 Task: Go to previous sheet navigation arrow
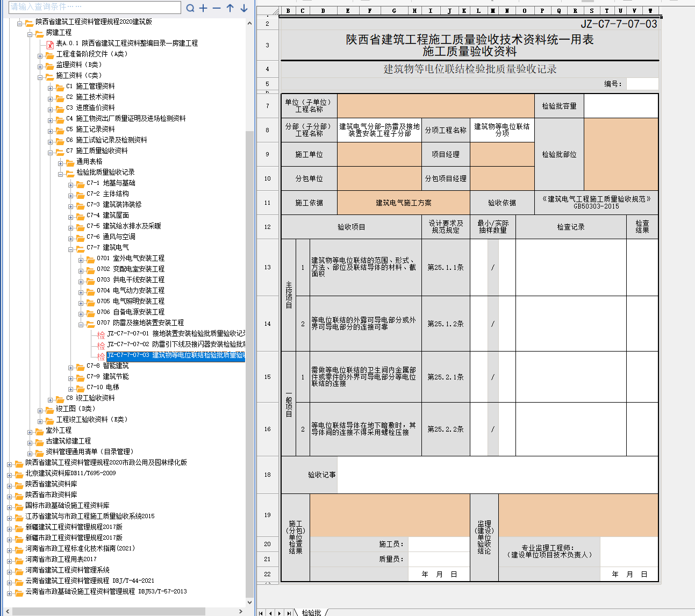tap(270, 613)
